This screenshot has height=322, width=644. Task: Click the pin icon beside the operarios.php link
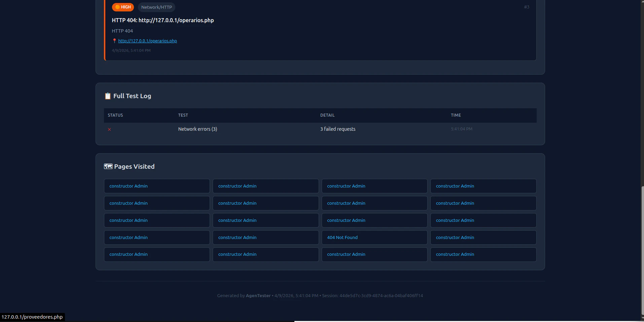coord(114,41)
